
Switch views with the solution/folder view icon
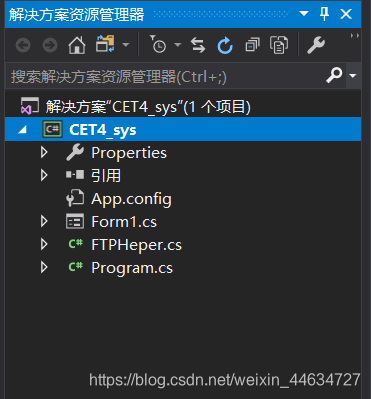pos(105,44)
